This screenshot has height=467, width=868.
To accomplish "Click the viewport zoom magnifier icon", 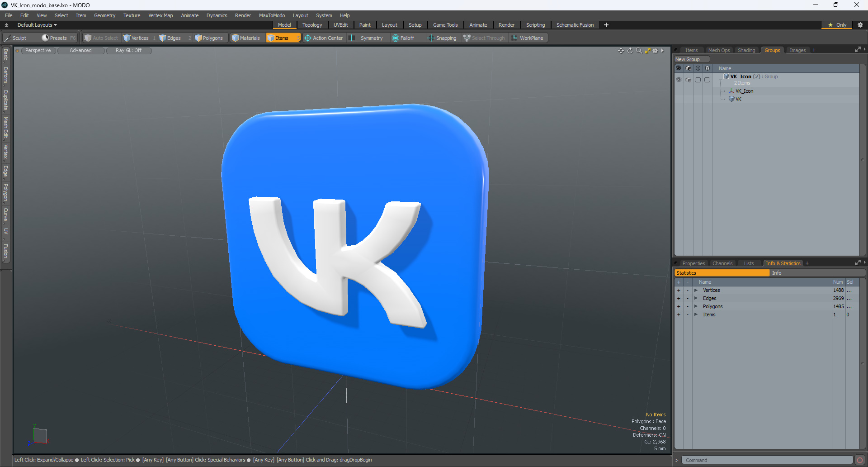I will [639, 51].
